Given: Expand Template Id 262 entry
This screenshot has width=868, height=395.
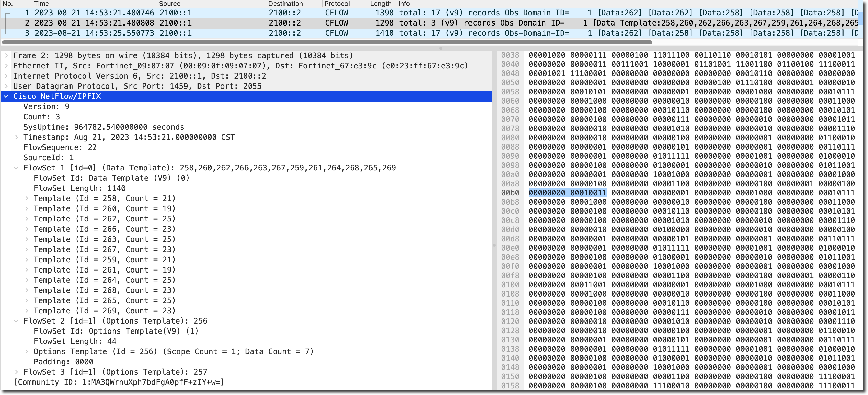Looking at the screenshot, I should [x=27, y=219].
